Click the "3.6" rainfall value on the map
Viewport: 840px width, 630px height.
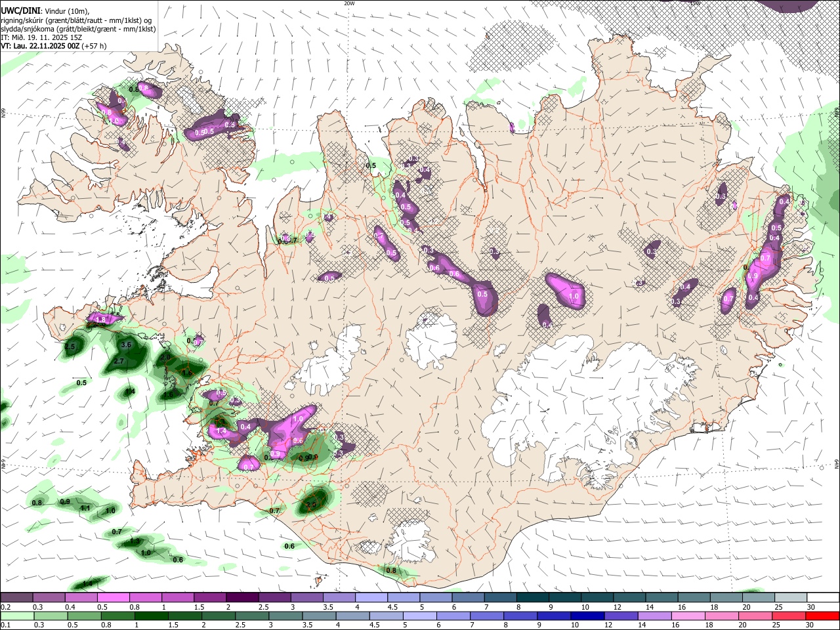(x=127, y=345)
